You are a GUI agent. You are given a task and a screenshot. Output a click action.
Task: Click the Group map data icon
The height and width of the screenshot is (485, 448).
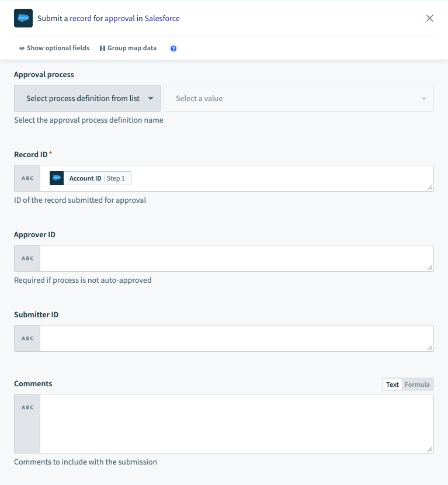[x=102, y=48]
